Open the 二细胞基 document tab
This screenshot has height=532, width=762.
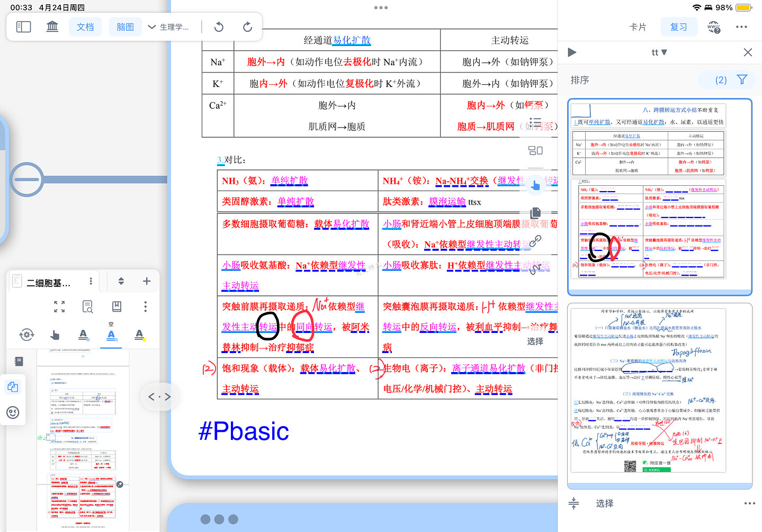(x=48, y=283)
